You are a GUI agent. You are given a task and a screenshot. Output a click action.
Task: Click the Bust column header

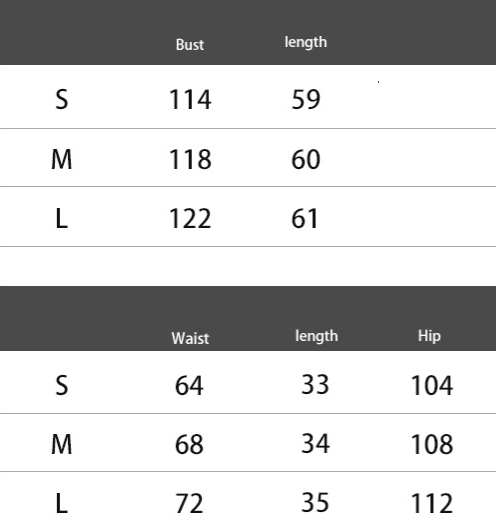point(190,45)
